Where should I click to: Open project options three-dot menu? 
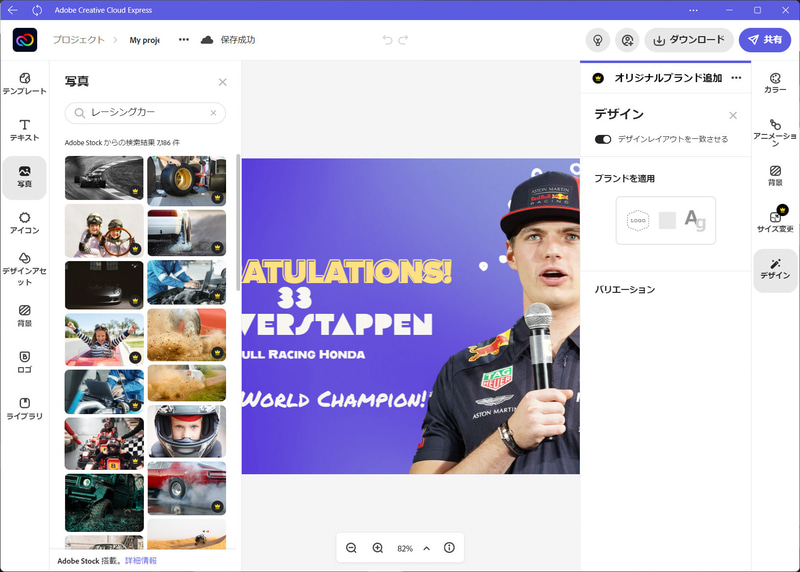[184, 40]
